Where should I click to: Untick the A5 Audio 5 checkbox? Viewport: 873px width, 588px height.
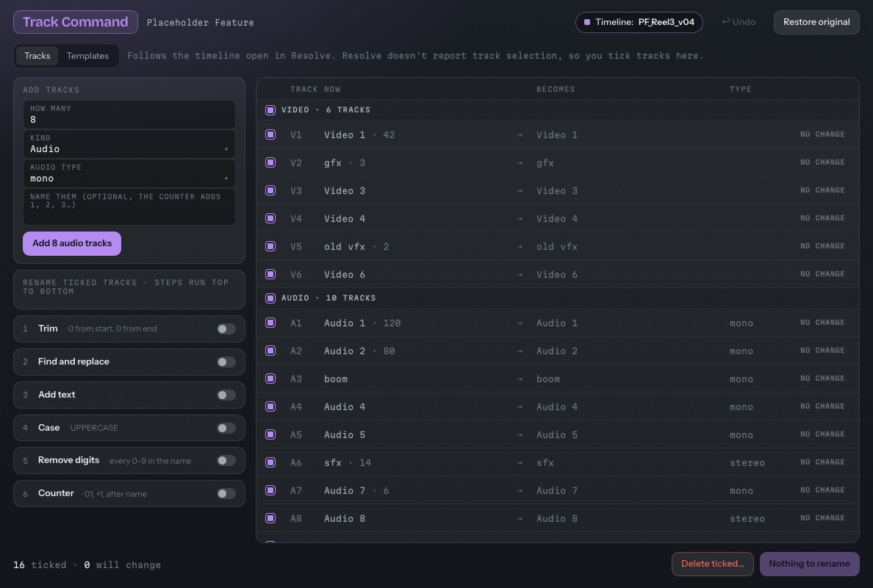click(x=270, y=434)
